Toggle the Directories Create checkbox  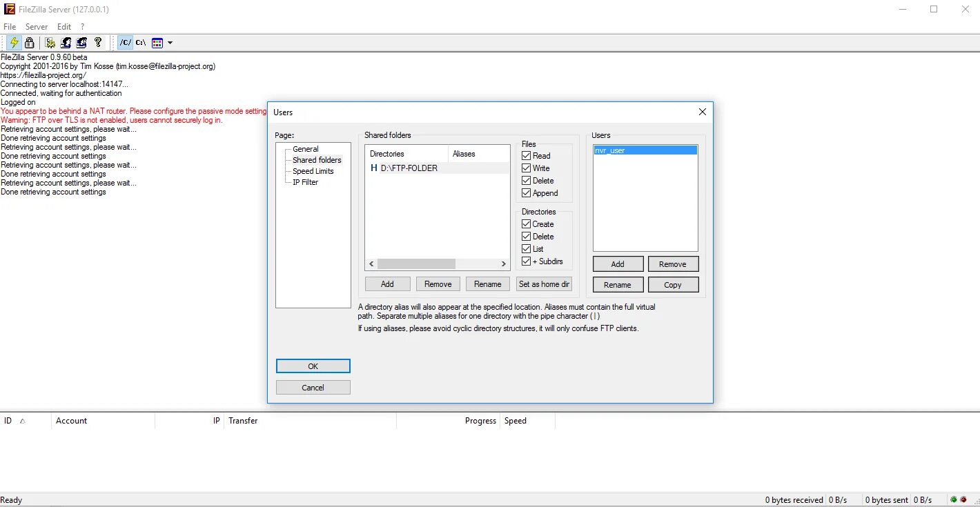pos(527,224)
